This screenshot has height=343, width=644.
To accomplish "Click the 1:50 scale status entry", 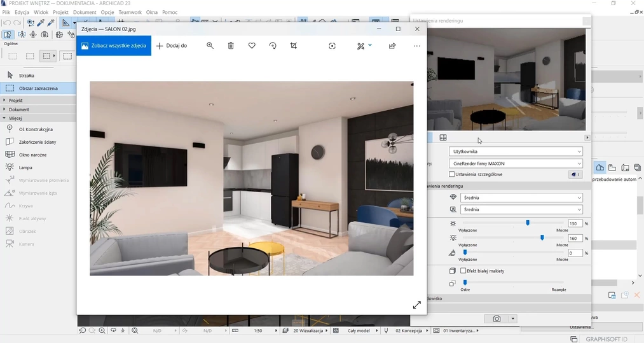I will tap(258, 331).
